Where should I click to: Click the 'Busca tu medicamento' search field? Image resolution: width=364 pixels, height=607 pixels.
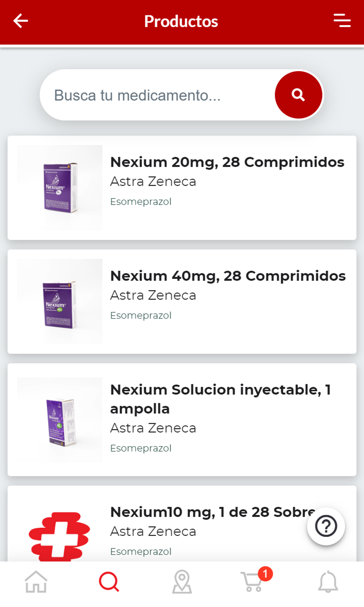point(157,95)
